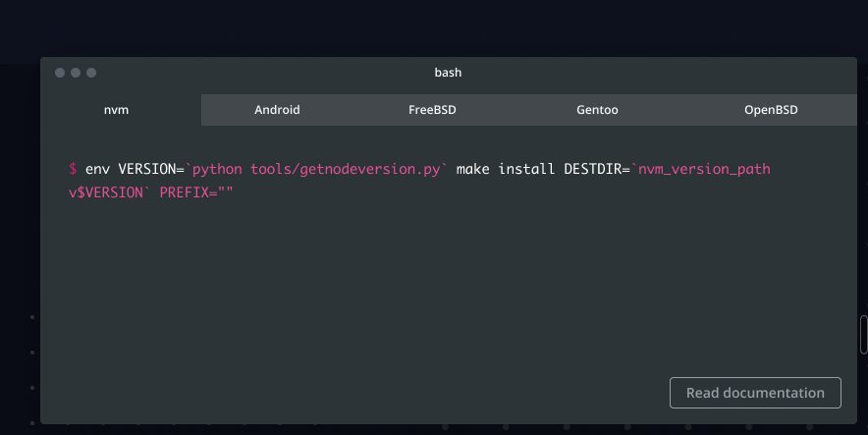Open the FreeBSD tab
Viewport: 868px width, 435px height.
tap(432, 110)
